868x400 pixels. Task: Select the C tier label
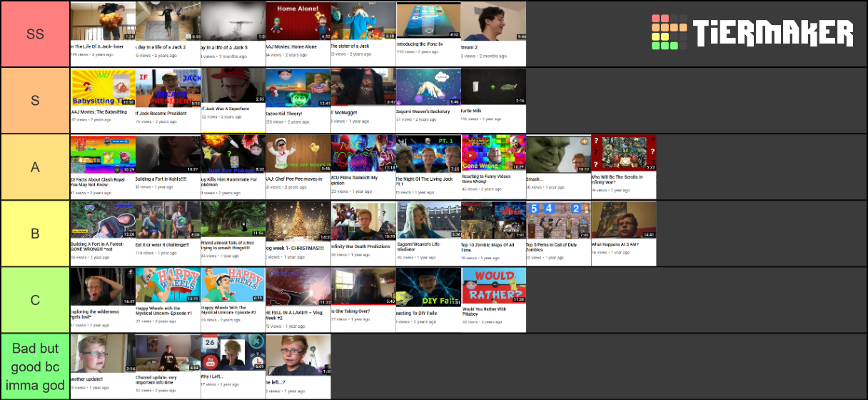(x=35, y=299)
